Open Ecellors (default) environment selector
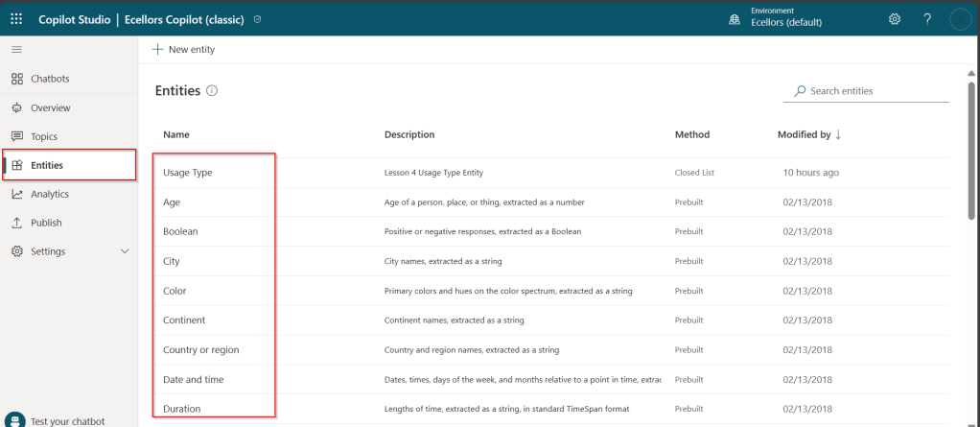The image size is (980, 427). 786,23
